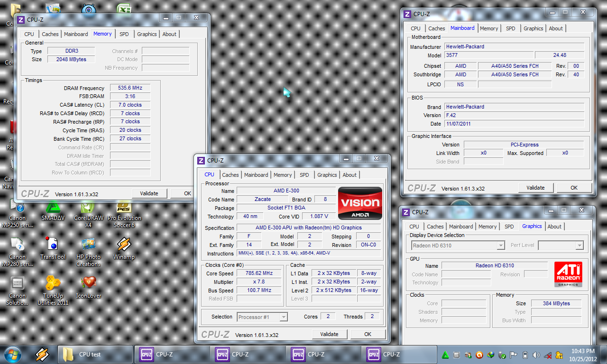Open Canon Solution desktop shortcut
This screenshot has height=364, width=607.
click(18, 291)
